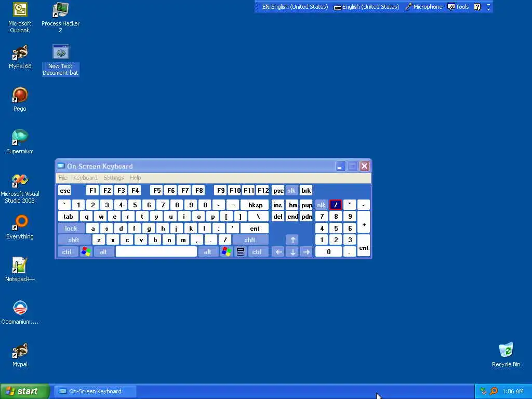The width and height of the screenshot is (532, 399).
Task: Select New Text Document.bat file icon
Action: point(60,60)
